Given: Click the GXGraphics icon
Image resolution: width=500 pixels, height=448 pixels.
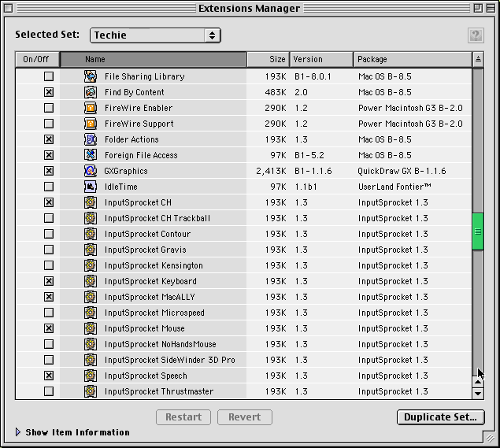Looking at the screenshot, I should tap(91, 171).
